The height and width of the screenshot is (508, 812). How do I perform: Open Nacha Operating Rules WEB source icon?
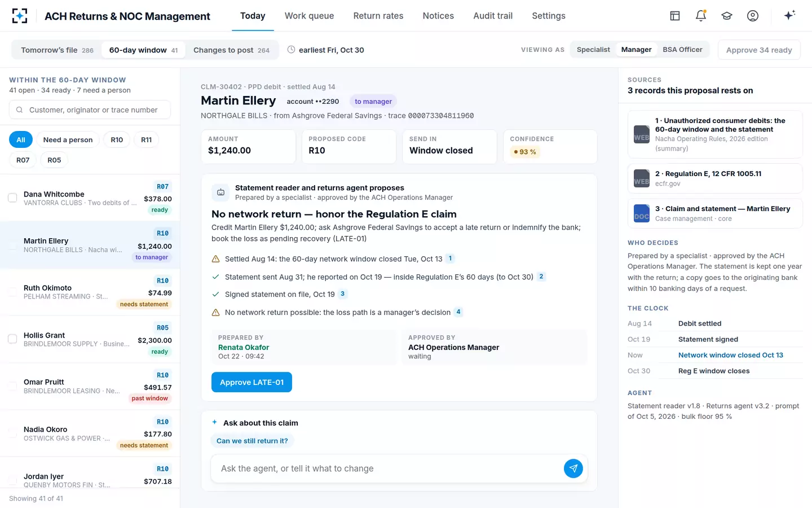642,134
